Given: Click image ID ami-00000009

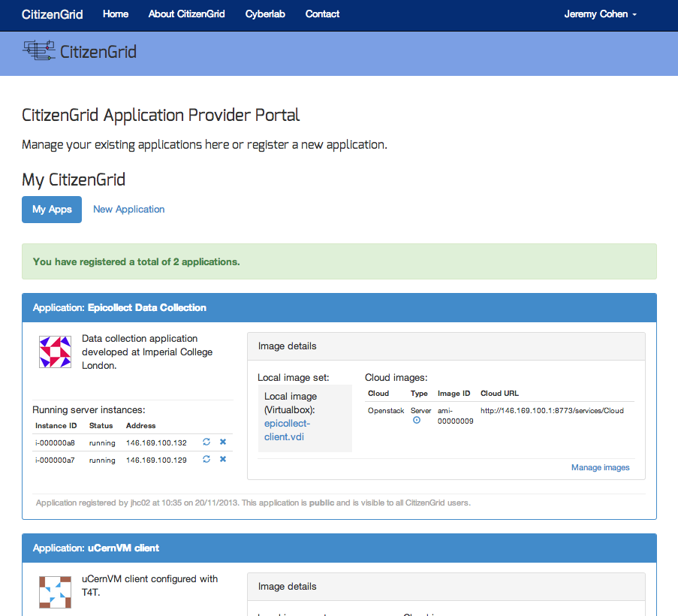Looking at the screenshot, I should [x=455, y=415].
